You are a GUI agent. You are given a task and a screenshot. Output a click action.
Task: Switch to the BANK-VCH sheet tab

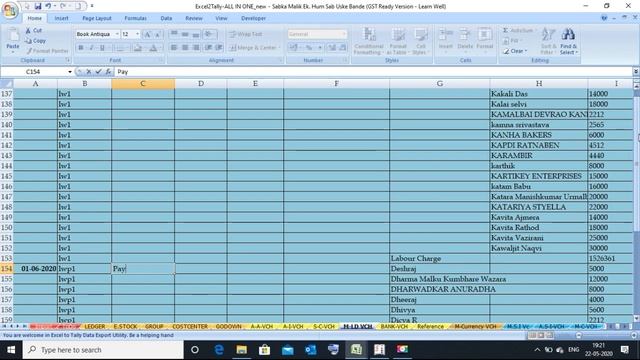(x=394, y=327)
